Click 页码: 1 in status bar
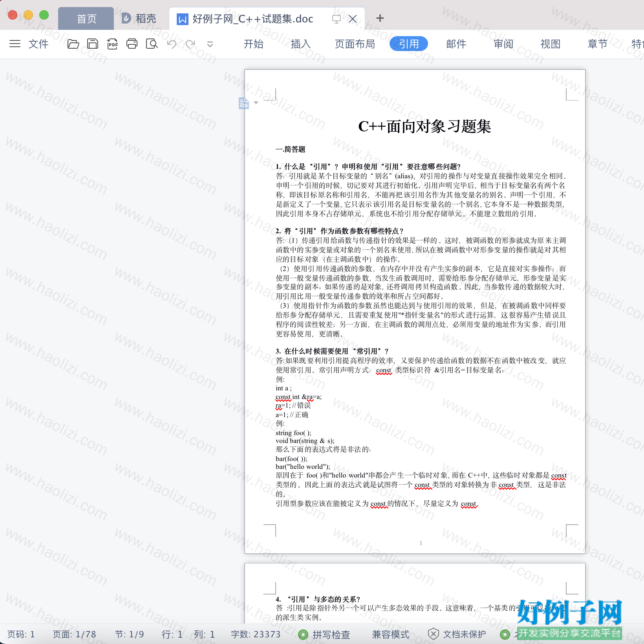644x644 pixels. (x=21, y=634)
